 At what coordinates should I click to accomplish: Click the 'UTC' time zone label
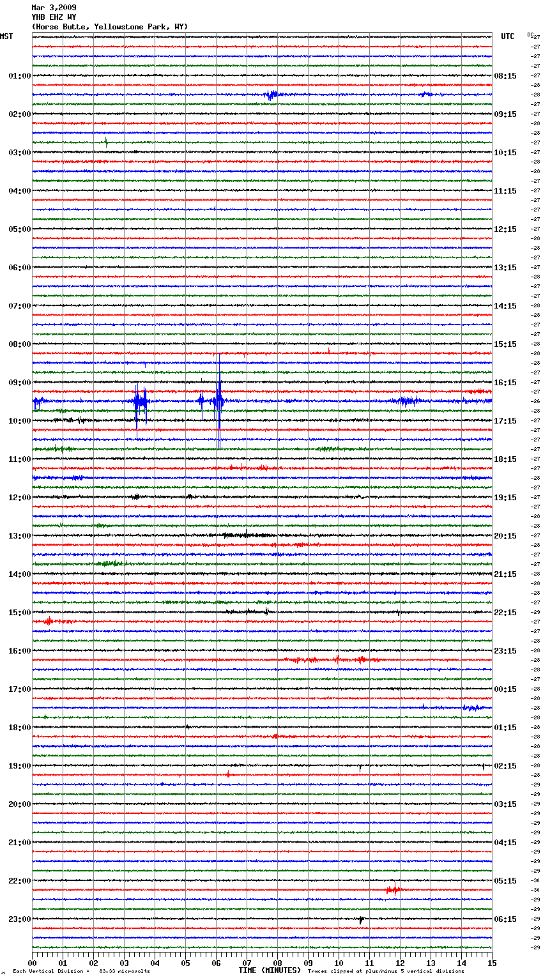click(x=508, y=36)
